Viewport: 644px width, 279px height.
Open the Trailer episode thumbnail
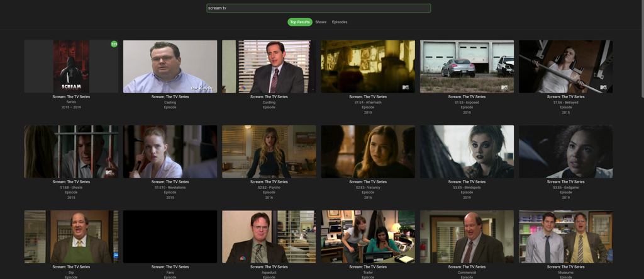pyautogui.click(x=368, y=237)
